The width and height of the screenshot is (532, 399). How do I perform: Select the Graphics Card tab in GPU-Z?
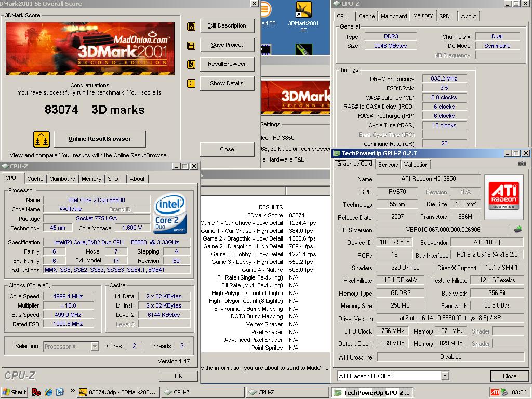pos(354,164)
